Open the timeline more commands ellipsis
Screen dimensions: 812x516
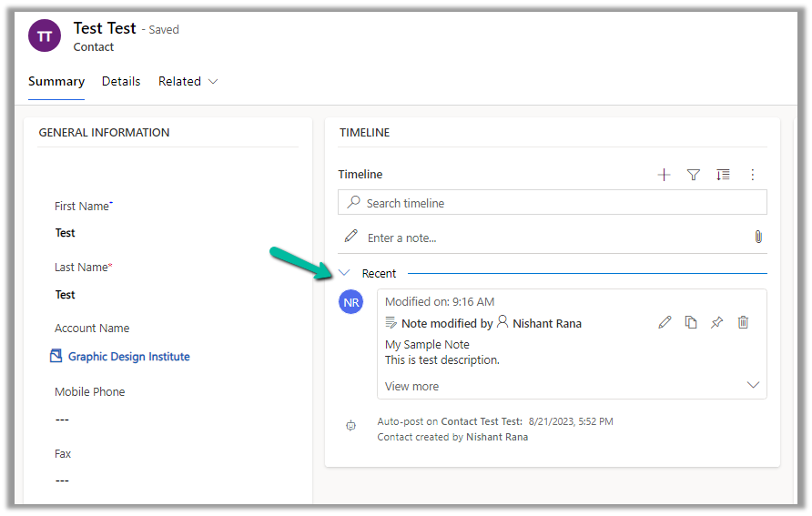(x=753, y=175)
